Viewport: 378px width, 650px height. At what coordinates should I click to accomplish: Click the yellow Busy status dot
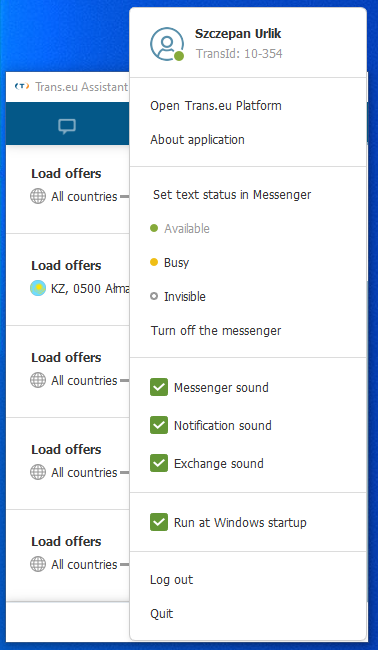point(154,262)
